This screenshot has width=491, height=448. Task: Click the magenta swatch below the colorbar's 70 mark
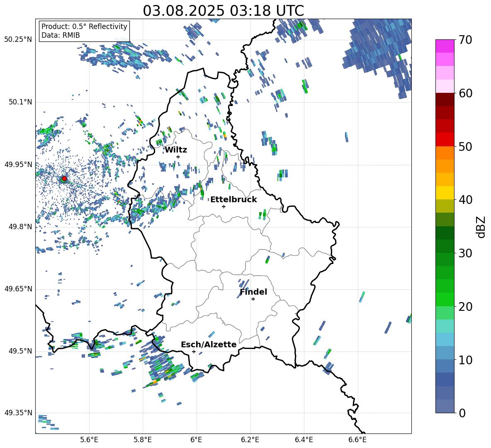pyautogui.click(x=445, y=46)
